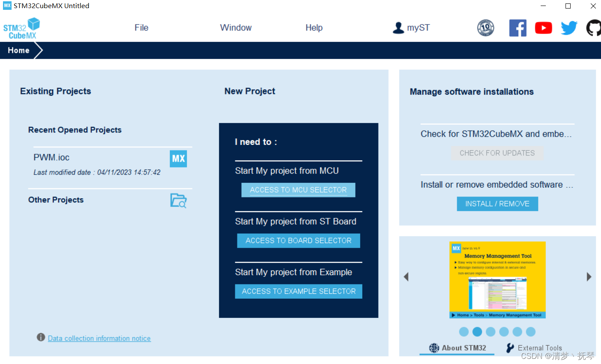Viewport: 601px width, 364px height.
Task: Click Access to MCU Selector button
Action: (x=298, y=190)
